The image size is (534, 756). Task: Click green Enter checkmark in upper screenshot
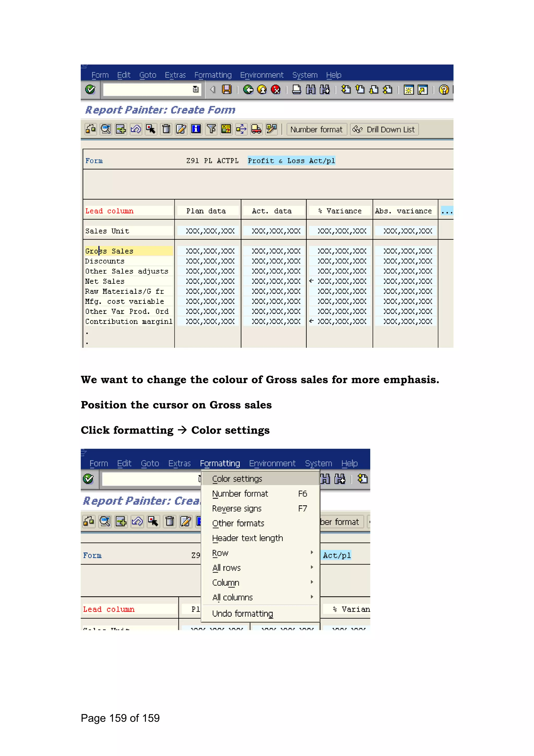[x=90, y=89]
